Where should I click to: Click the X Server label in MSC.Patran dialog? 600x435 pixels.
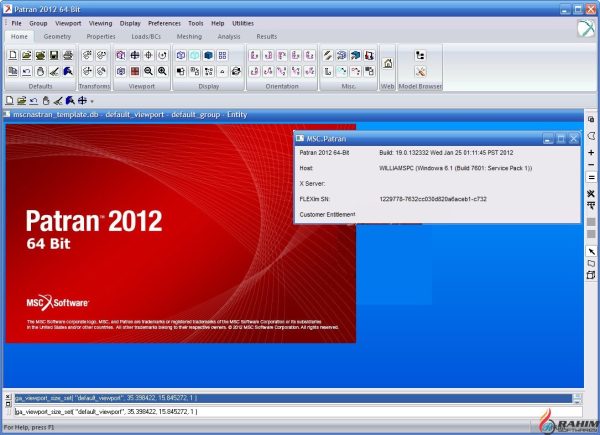312,184
